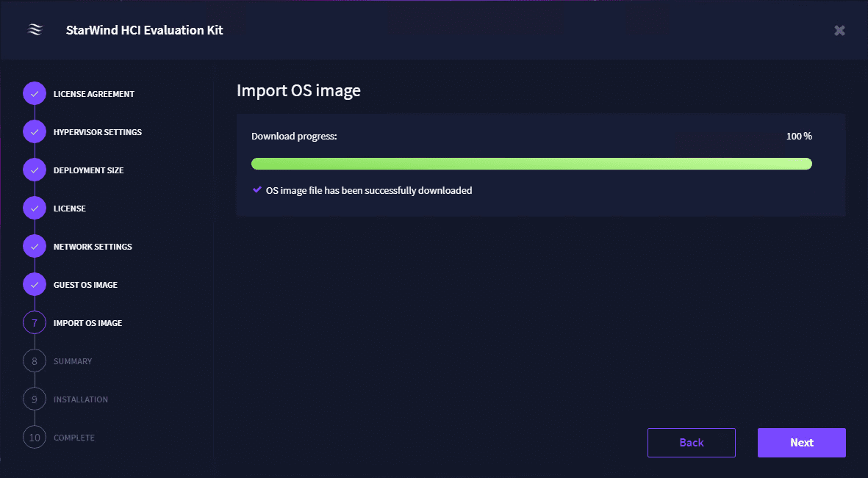Click the step 8 Summary circle icon

35,361
